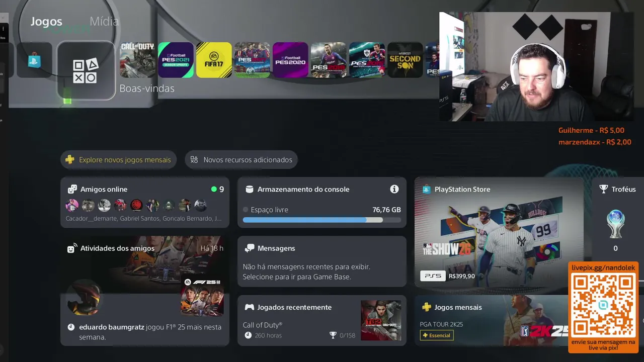
Task: Launch Call of Duty game tile
Action: 137,60
